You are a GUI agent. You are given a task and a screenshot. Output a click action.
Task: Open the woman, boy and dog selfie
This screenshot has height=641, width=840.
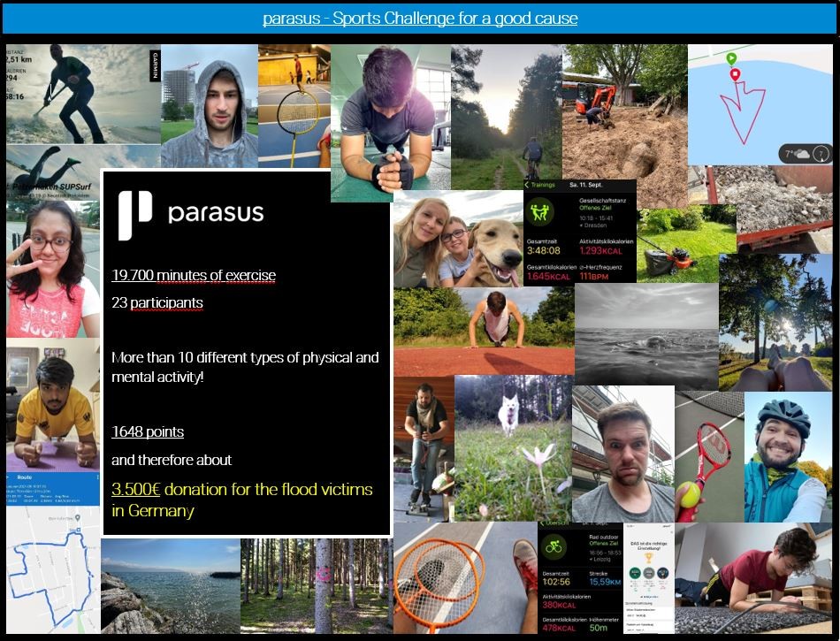click(458, 239)
